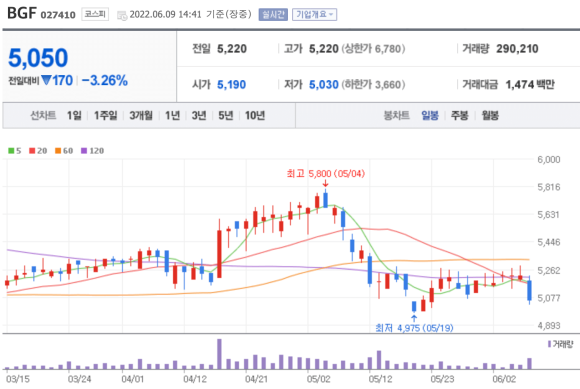Toggle the 실시간 real-time button
580x389 pixels.
(273, 14)
